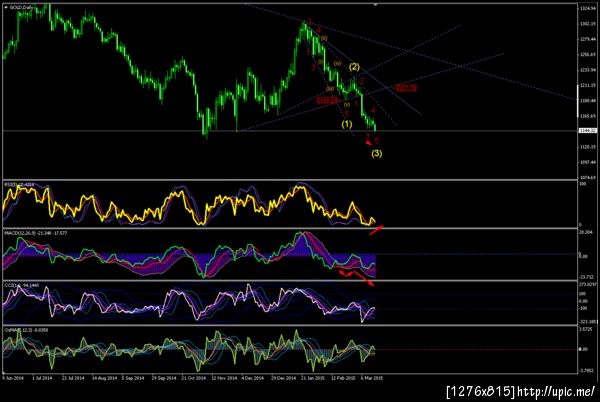Click the 4 Dec 2014 date label

click(x=253, y=378)
